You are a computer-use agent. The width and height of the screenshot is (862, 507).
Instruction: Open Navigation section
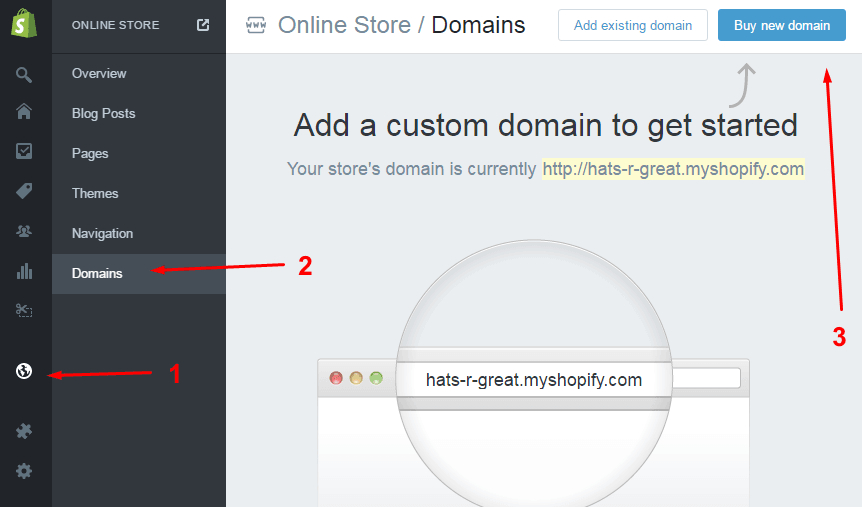102,234
